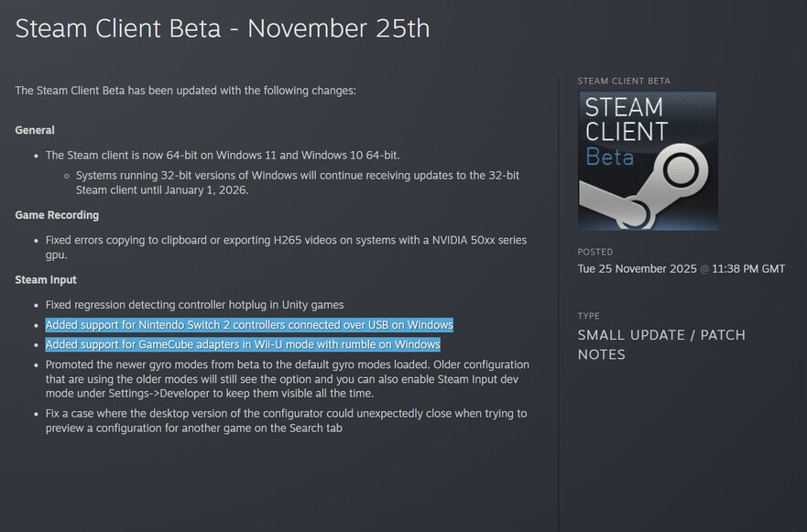Select the "Game Recording" section heading

click(57, 215)
